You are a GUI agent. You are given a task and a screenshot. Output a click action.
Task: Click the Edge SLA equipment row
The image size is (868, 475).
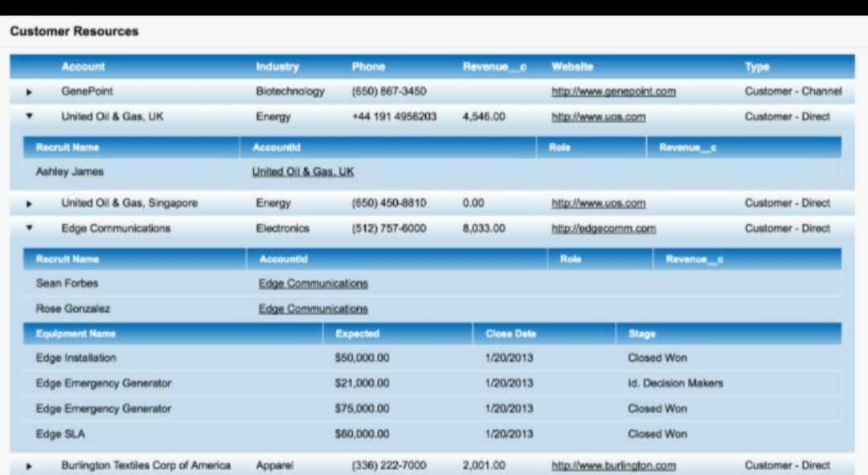[x=432, y=434]
